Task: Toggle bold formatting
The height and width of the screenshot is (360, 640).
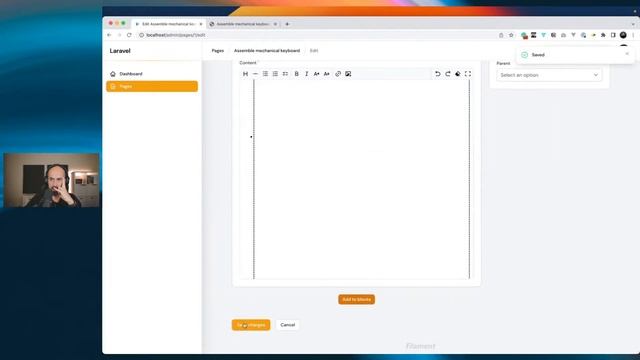Action: pyautogui.click(x=297, y=74)
